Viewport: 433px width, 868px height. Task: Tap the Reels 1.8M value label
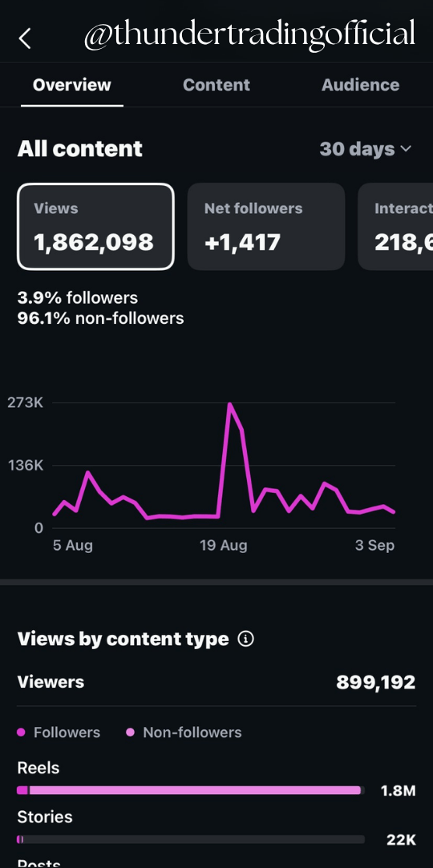(x=398, y=791)
